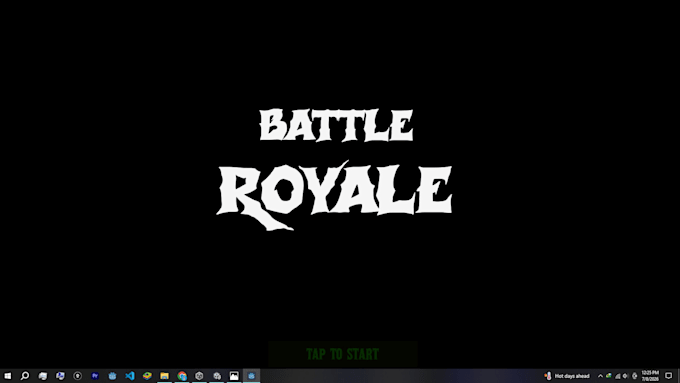Screen dimensions: 680x383
Task: Open the Windows Start menu
Action: pos(8,376)
